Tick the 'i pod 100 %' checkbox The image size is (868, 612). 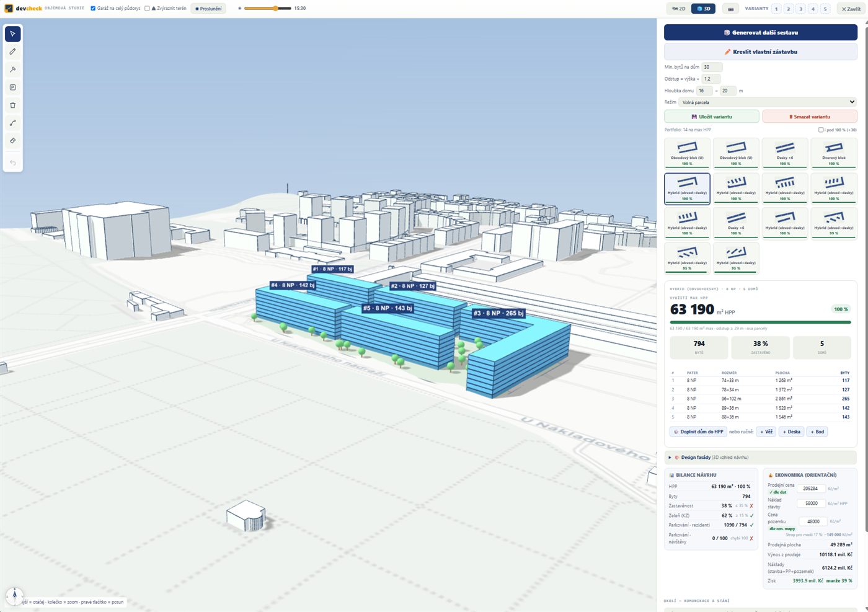(821, 130)
